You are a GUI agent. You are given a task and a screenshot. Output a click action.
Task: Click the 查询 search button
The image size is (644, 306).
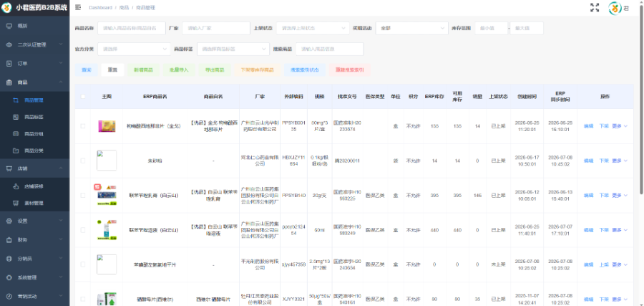pos(87,70)
